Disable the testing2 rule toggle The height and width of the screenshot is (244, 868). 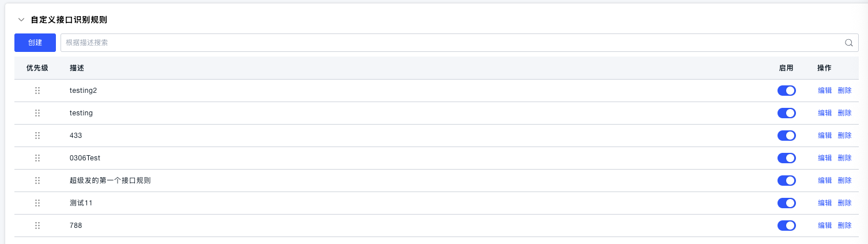click(786, 91)
